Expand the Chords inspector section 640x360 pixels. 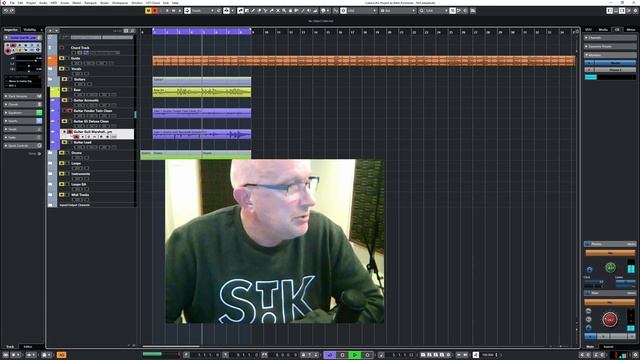(23, 104)
